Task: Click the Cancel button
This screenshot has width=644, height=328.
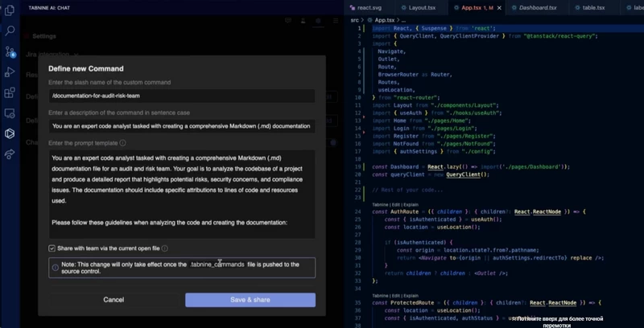Action: pos(114,300)
